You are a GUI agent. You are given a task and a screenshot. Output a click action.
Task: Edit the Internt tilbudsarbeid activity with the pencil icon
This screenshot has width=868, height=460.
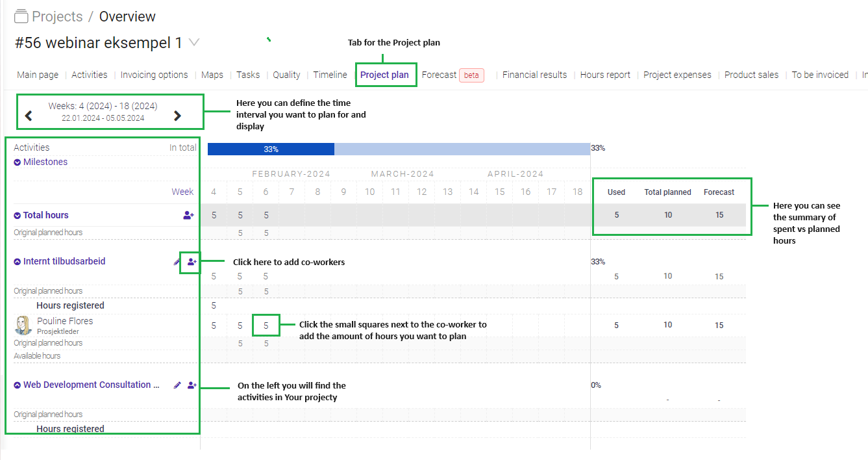(177, 262)
